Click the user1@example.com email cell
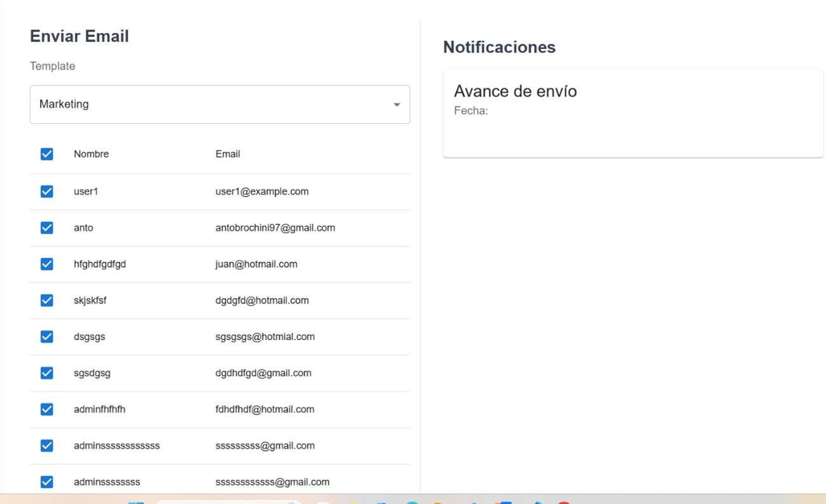 pyautogui.click(x=262, y=191)
